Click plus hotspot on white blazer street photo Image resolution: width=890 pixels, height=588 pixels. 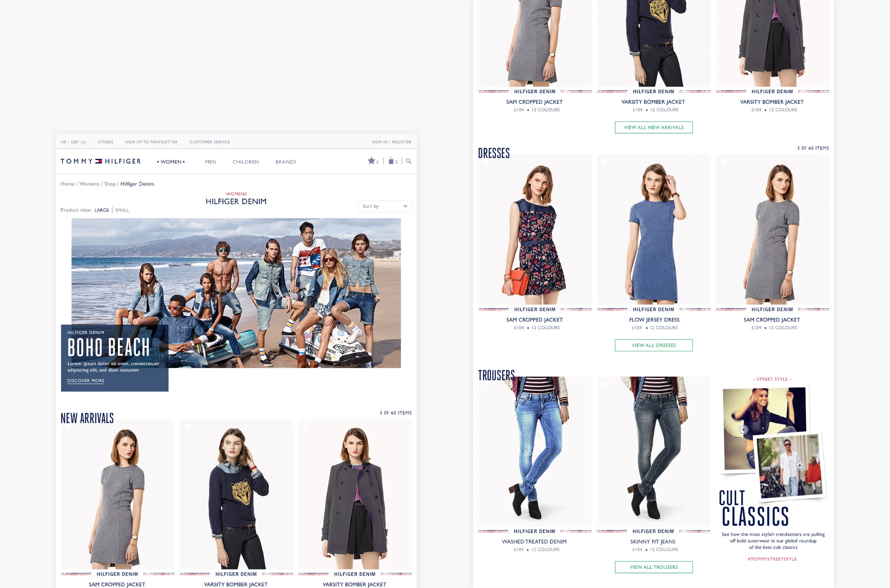[x=800, y=465]
